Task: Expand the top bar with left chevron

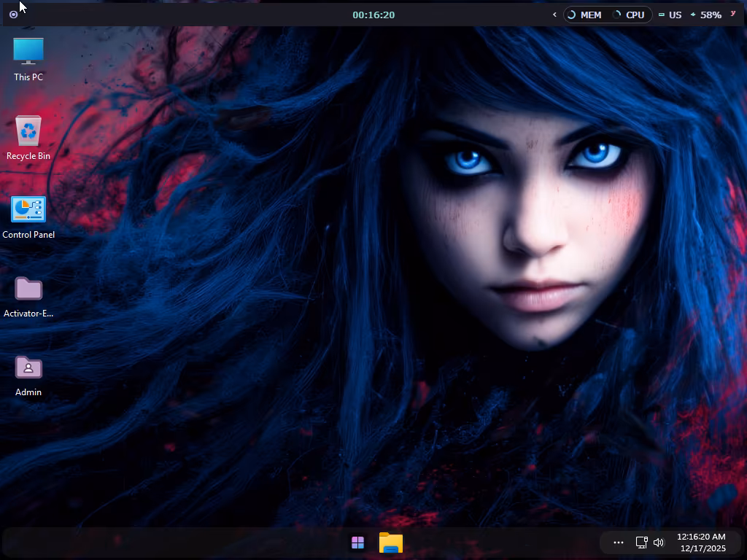Action: [554, 15]
